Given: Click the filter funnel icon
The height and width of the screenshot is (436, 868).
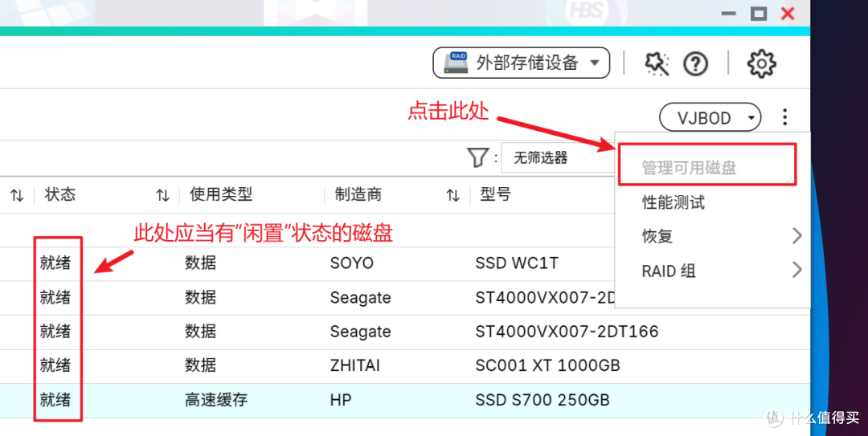Looking at the screenshot, I should [477, 157].
